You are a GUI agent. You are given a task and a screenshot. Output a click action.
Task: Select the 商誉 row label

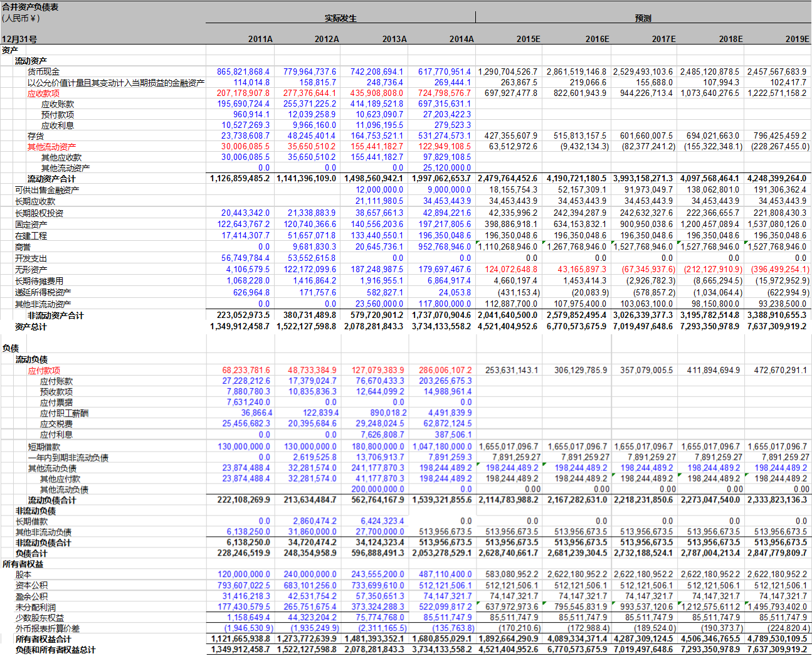pos(23,247)
